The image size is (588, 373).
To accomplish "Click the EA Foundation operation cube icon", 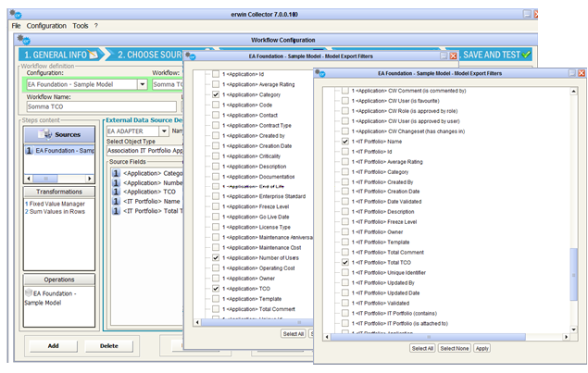I will pyautogui.click(x=29, y=292).
